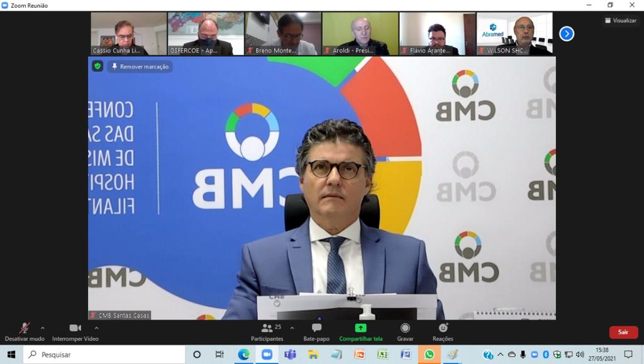Screen dimensions: 644x364
Task: Open Task View on the taskbar
Action: coord(219,355)
